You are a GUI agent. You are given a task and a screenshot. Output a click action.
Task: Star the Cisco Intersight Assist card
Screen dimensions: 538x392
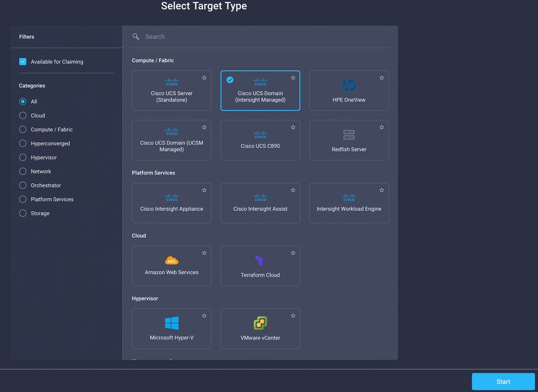tap(293, 190)
